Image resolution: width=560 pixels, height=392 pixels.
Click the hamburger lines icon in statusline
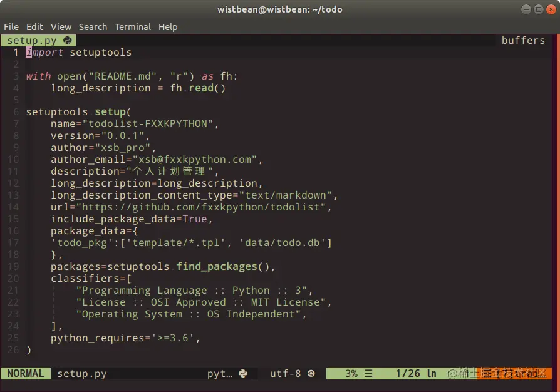coord(368,373)
